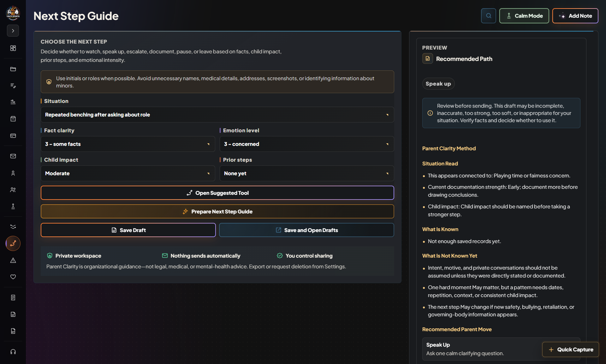
Task: Click the Private workspace shield icon
Action: pos(50,256)
